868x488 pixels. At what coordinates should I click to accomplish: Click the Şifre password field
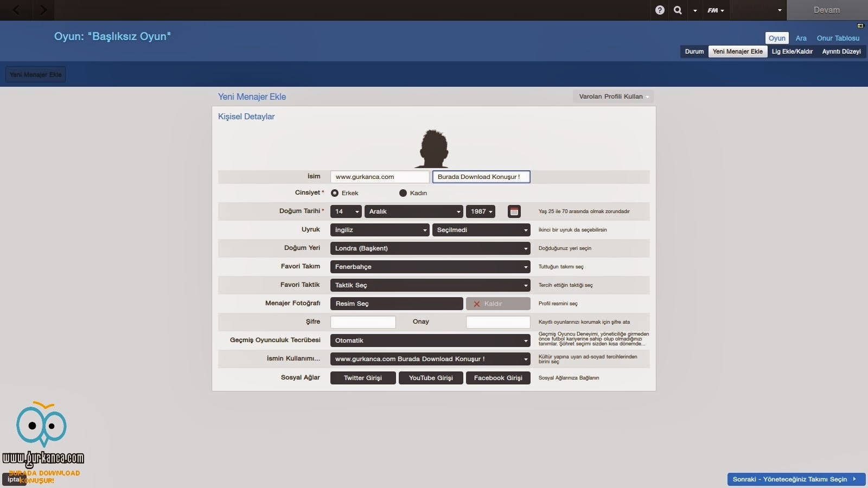pyautogui.click(x=363, y=322)
